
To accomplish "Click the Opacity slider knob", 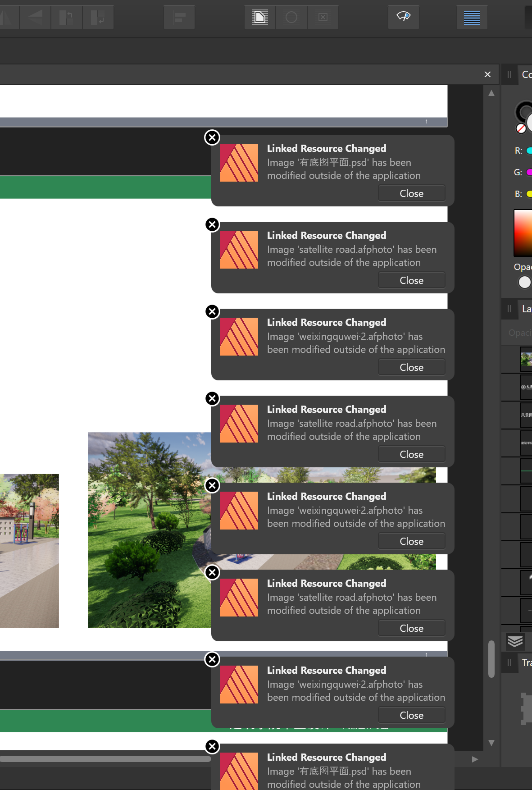I will click(525, 282).
